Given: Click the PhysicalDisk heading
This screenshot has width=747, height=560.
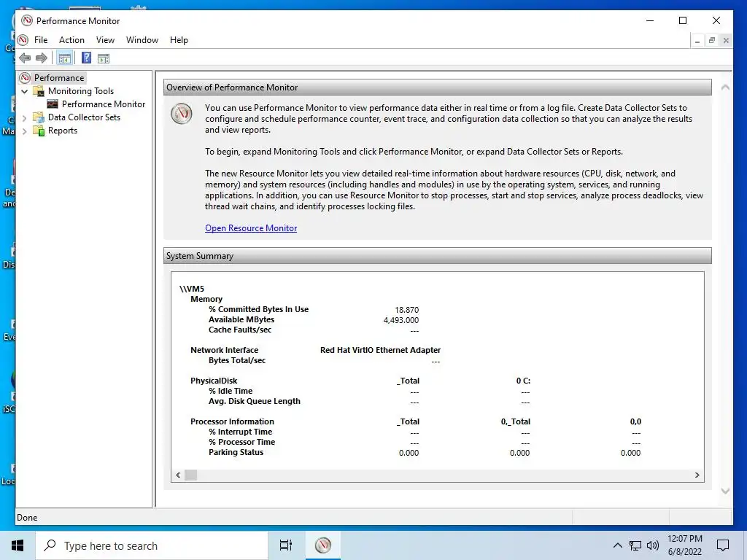Looking at the screenshot, I should (214, 381).
